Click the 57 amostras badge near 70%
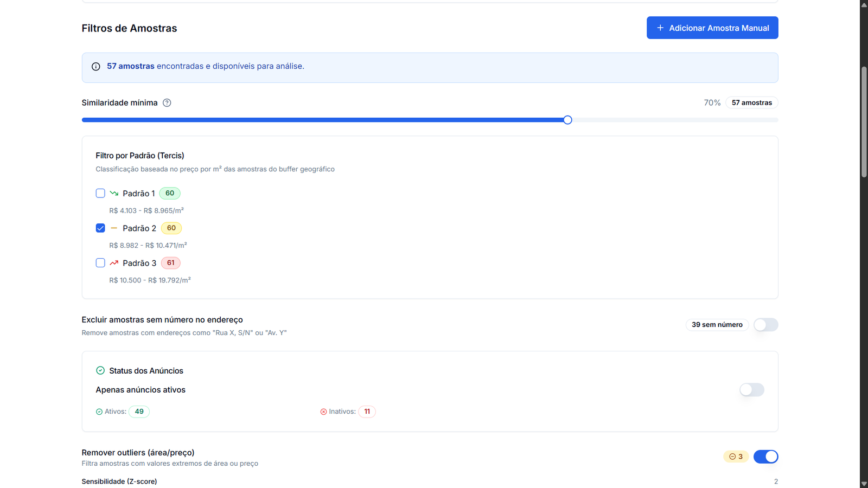Screen dimensions: 868x488 (751, 103)
